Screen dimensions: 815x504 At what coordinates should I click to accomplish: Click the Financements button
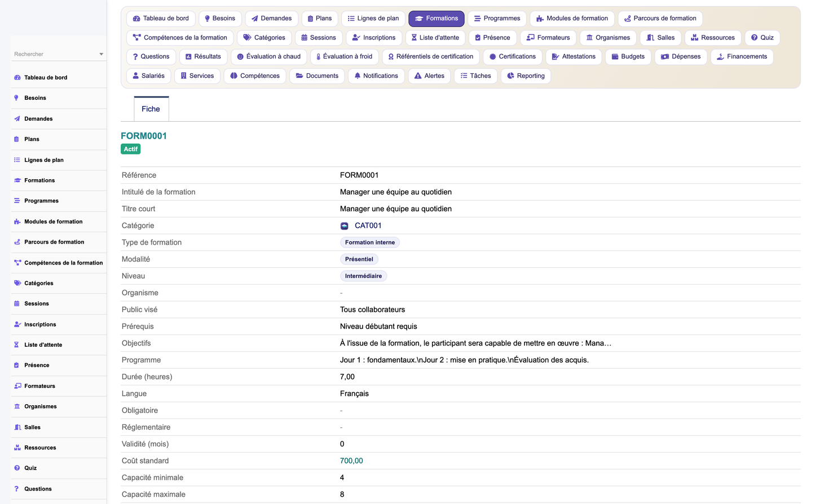[742, 56]
